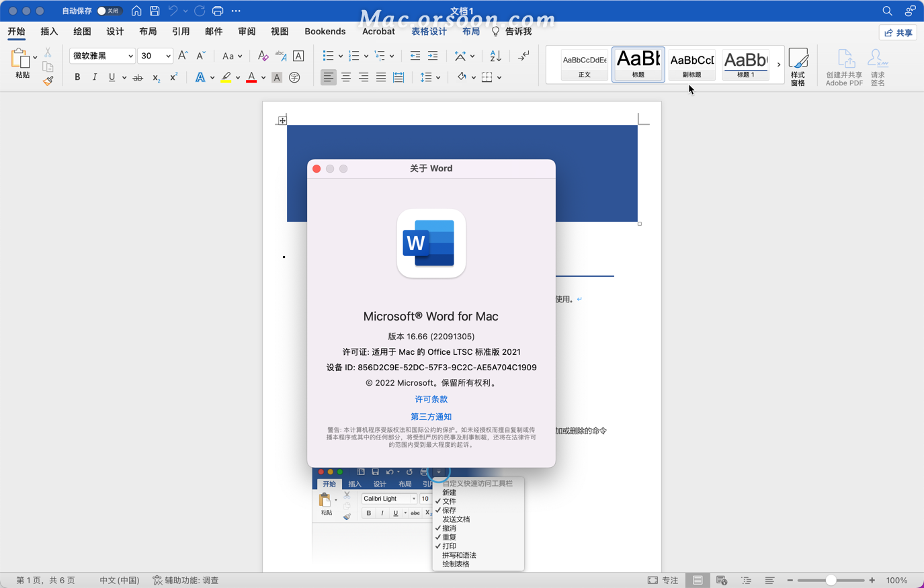This screenshot has height=588, width=924.
Task: Click the Home icon in title bar
Action: point(136,11)
